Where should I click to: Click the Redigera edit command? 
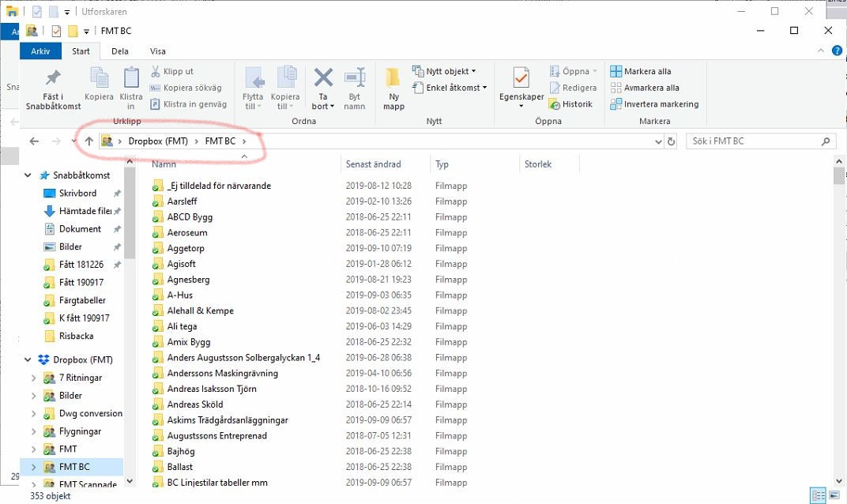[x=573, y=88]
